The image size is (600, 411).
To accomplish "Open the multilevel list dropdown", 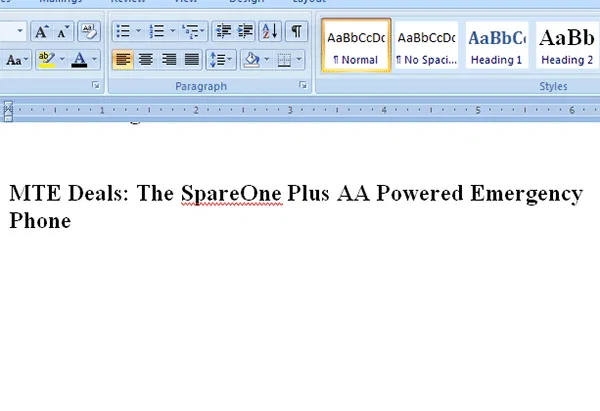I will click(x=195, y=32).
